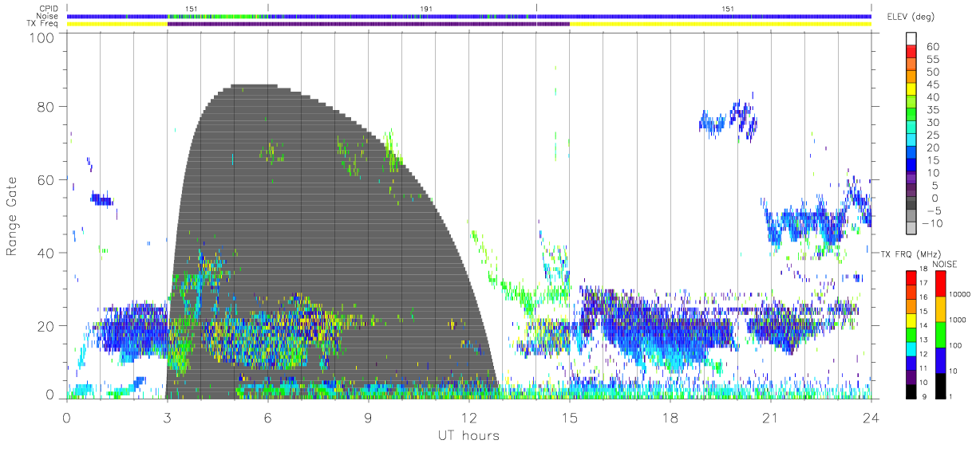Image resolution: width=980 pixels, height=452 pixels.
Task: Click the 'Range Gate' y-axis title
Action: (x=13, y=216)
